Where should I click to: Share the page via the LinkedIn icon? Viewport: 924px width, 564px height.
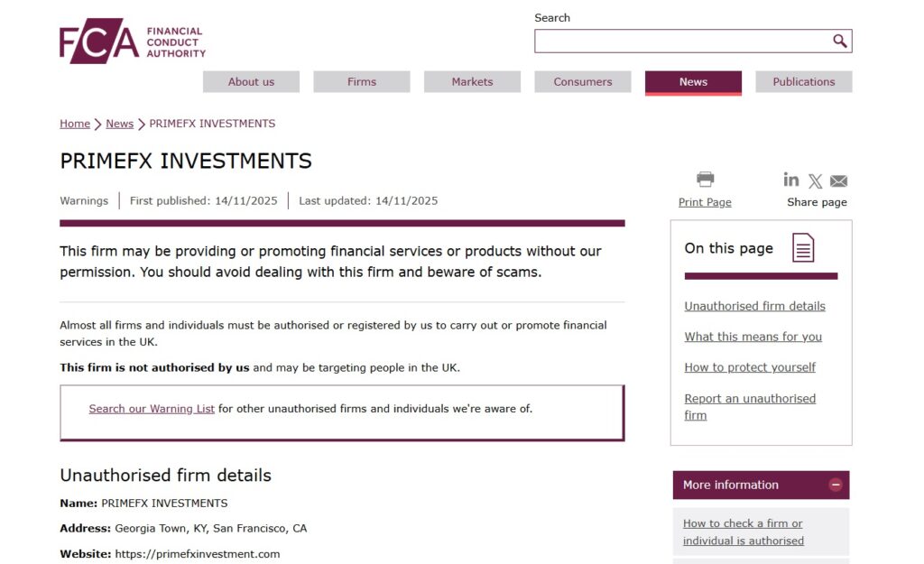(x=790, y=180)
